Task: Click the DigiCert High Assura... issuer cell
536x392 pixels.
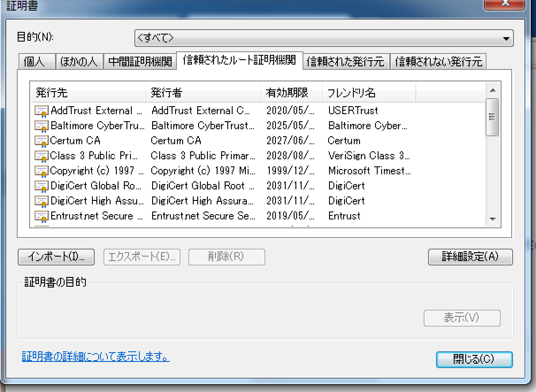Action: tap(203, 201)
